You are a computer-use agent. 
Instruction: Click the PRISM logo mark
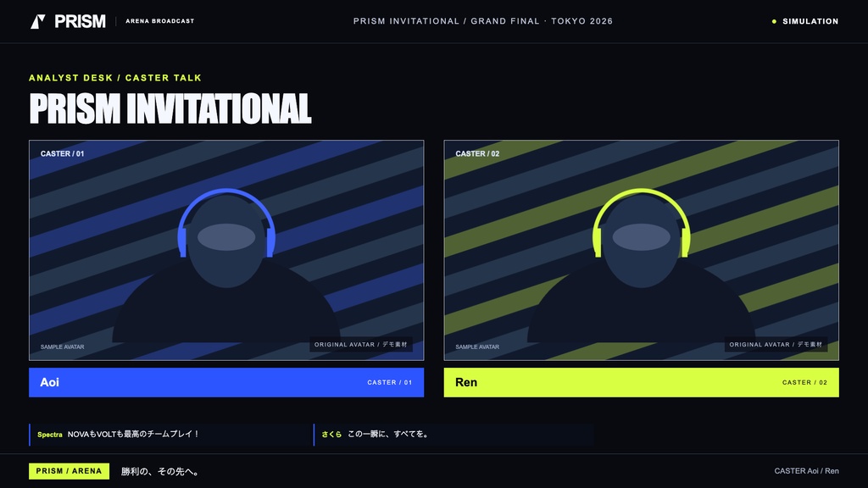[37, 21]
